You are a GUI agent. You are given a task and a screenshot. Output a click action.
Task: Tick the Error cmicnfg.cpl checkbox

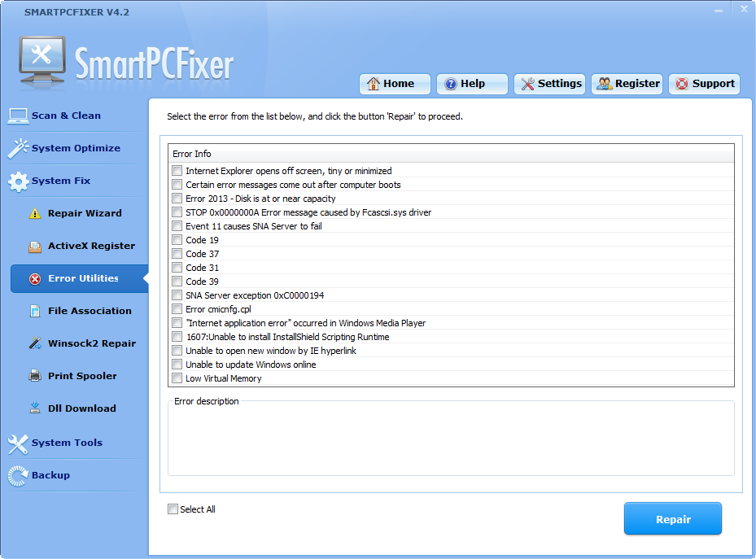[177, 309]
